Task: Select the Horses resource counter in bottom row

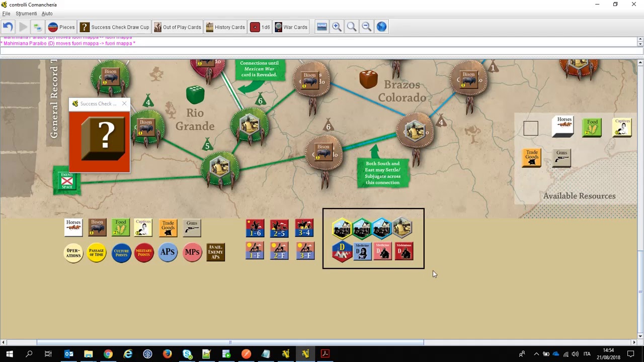Action: click(73, 227)
